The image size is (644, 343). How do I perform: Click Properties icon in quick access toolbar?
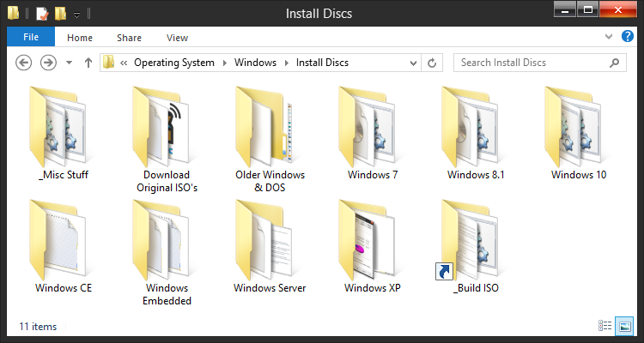[43, 14]
